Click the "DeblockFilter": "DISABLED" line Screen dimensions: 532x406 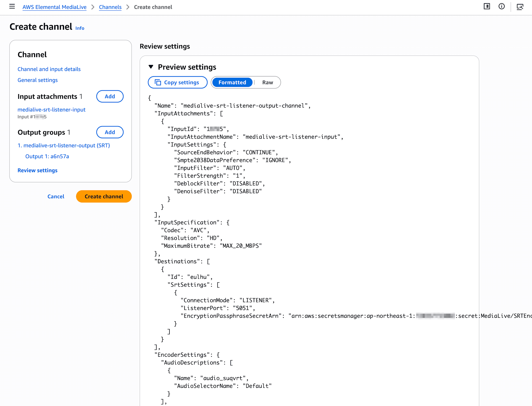(x=219, y=184)
